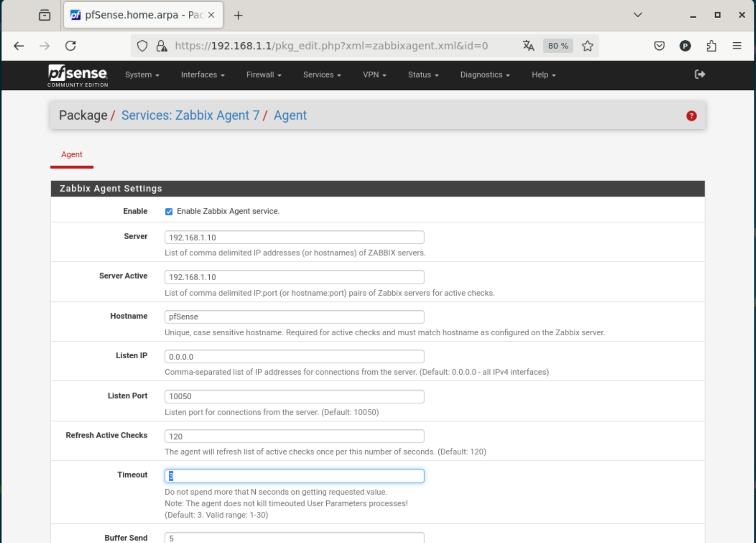Click the Refresh Active Checks input field
Viewport: 756px width, 543px height.
pos(294,436)
